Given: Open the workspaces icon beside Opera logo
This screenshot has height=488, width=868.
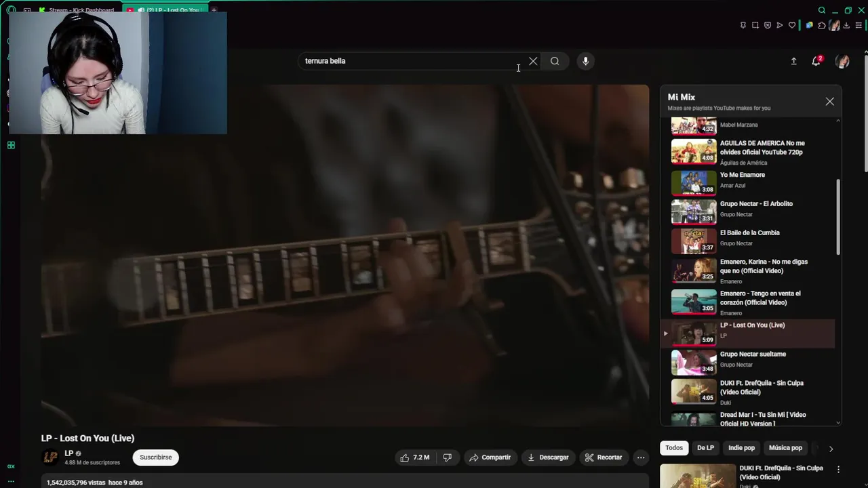Looking at the screenshot, I should [x=26, y=10].
